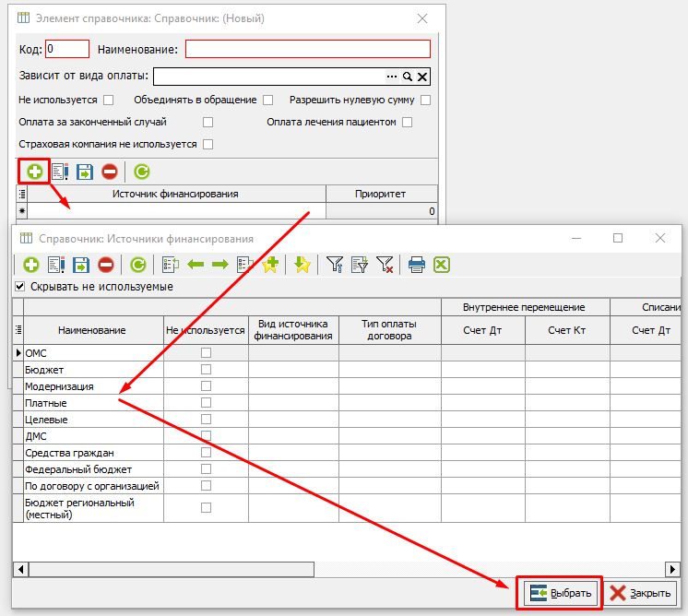The image size is (688, 616).
Task: Click the green plus add icon in the upper form
Action: tap(34, 171)
